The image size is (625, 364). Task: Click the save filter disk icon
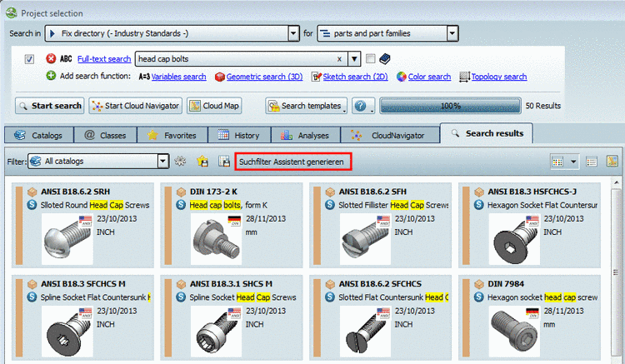coord(224,162)
